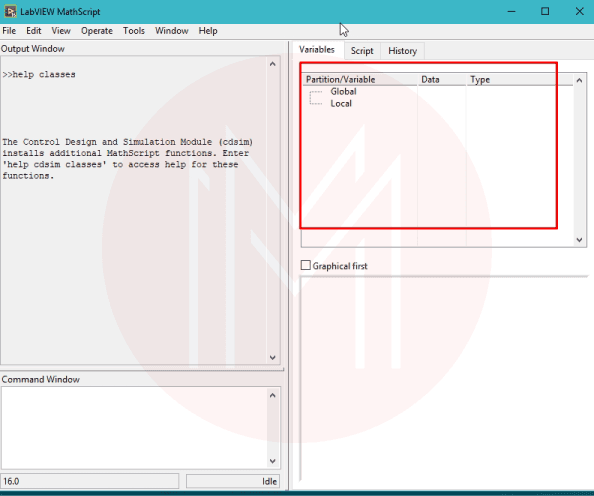The height and width of the screenshot is (496, 594).
Task: Click the 'help cdsim classes' output text
Action: point(55,164)
